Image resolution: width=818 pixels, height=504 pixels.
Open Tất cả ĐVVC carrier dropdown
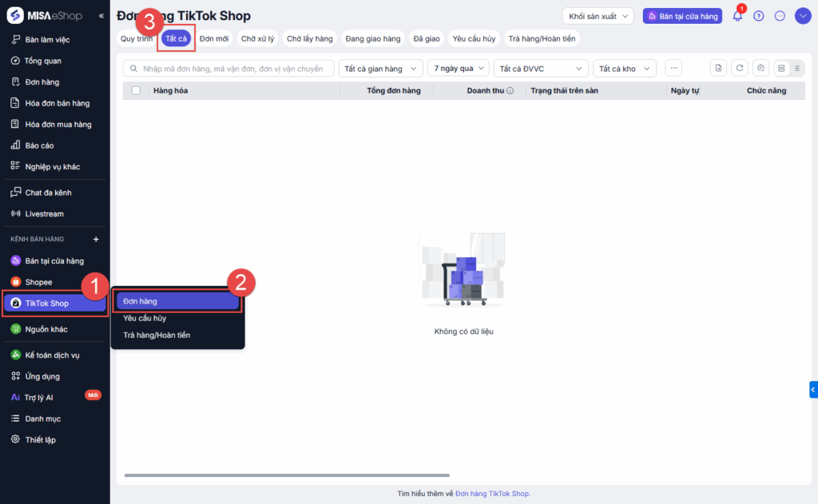pos(541,69)
